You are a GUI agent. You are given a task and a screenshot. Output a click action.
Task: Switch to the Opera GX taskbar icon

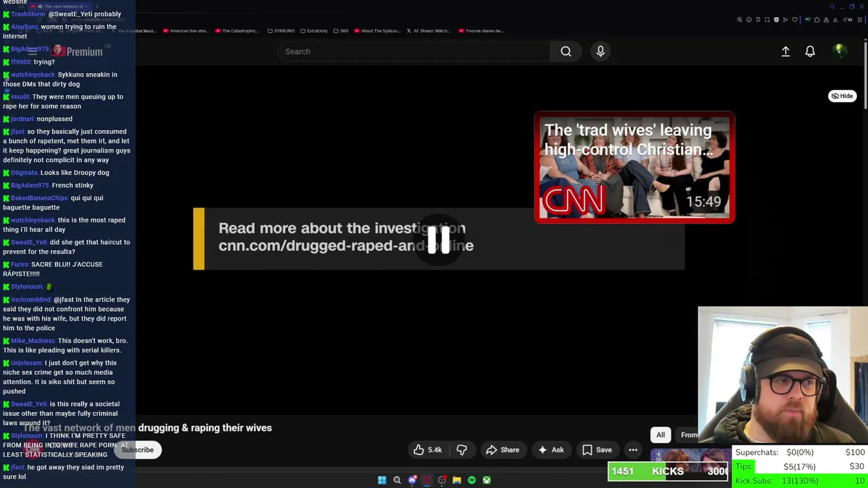[x=427, y=480]
